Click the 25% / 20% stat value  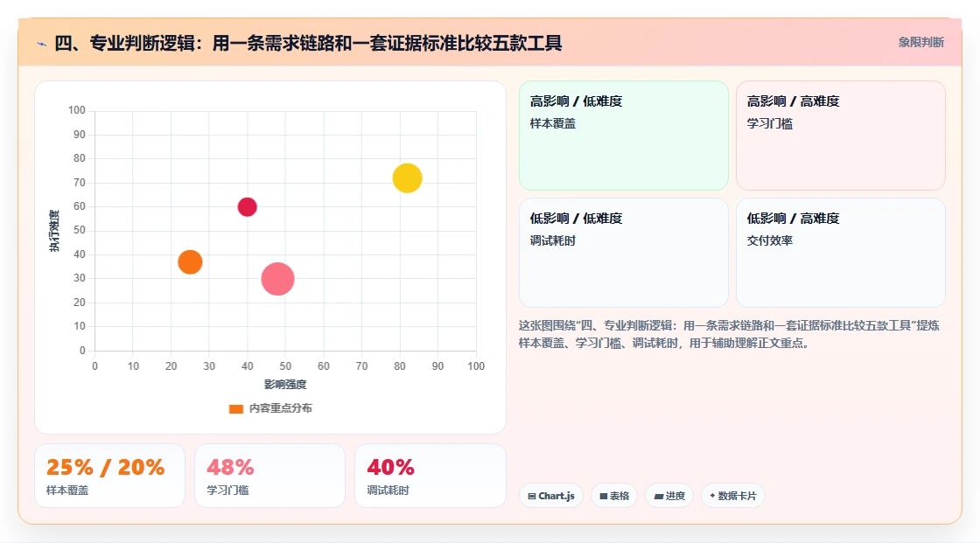point(105,467)
